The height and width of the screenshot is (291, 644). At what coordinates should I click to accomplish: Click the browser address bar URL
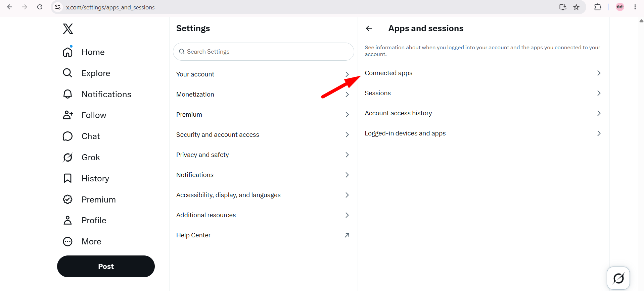(x=110, y=7)
